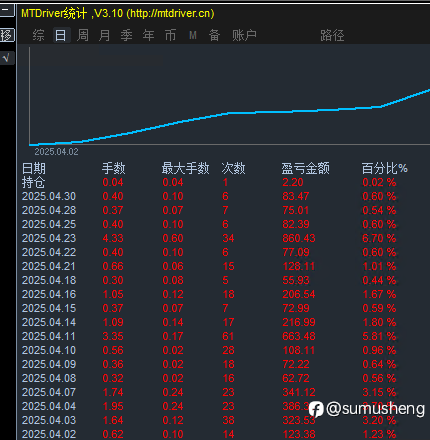Click profit value 72.99
This screenshot has width=430, height=440.
(x=296, y=308)
